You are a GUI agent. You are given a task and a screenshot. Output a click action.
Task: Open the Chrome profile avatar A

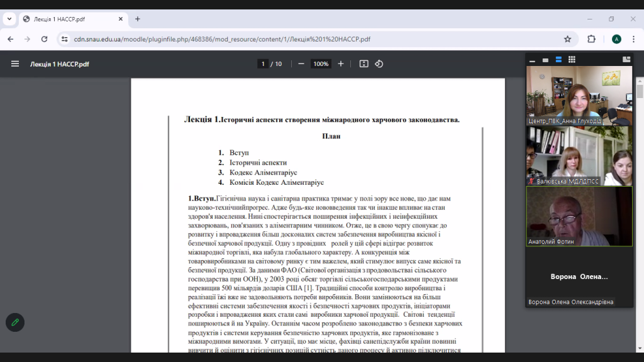point(616,39)
